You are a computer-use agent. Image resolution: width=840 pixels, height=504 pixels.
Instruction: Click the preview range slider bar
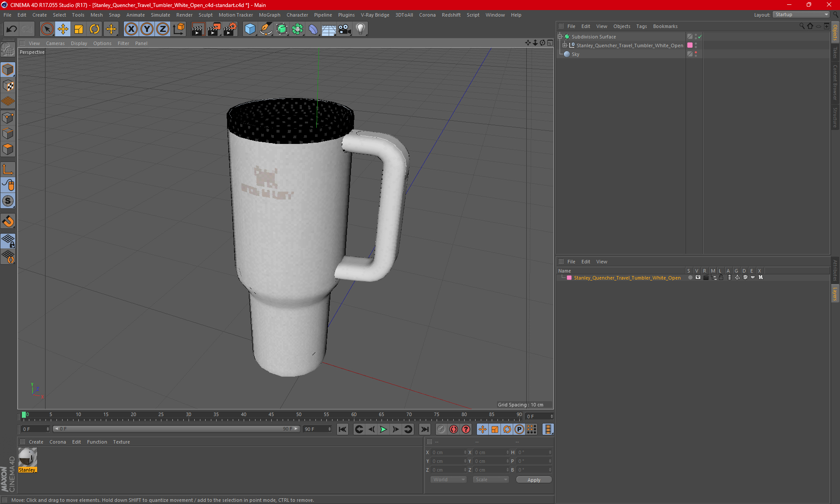click(x=176, y=429)
